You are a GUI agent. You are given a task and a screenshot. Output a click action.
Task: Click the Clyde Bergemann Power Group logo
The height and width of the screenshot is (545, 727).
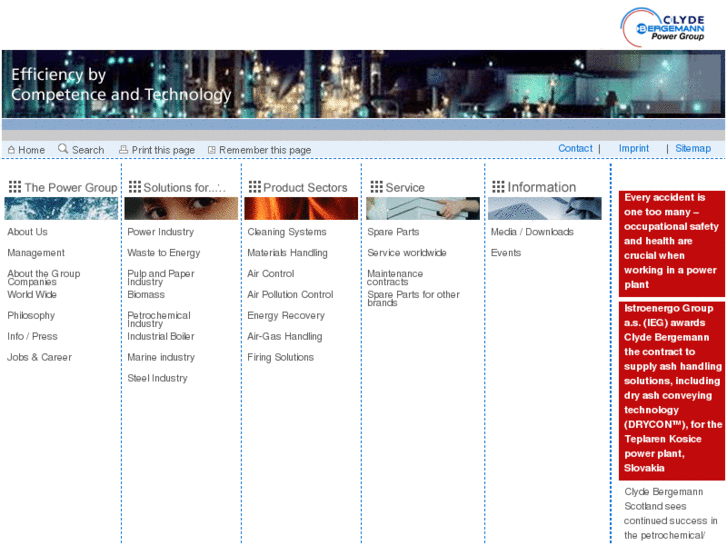point(663,26)
